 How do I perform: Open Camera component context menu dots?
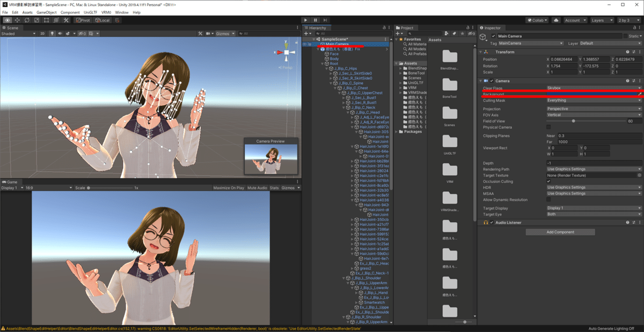tap(639, 81)
